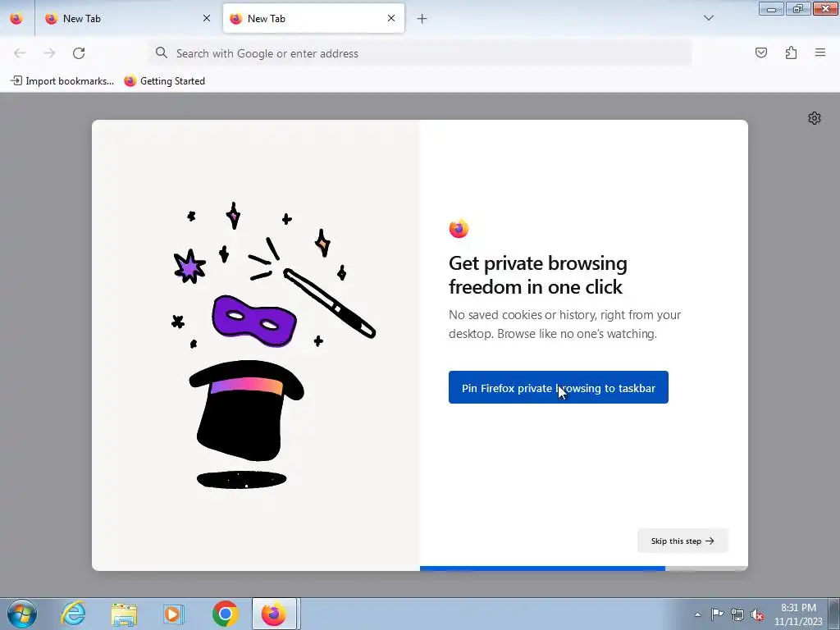
Task: Open the Getting Started bookmark
Action: pyautogui.click(x=164, y=81)
